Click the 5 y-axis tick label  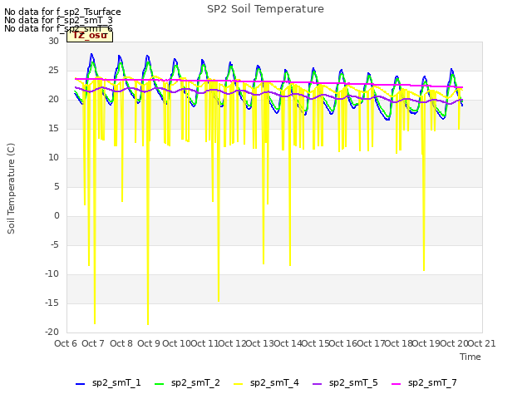click(x=57, y=186)
